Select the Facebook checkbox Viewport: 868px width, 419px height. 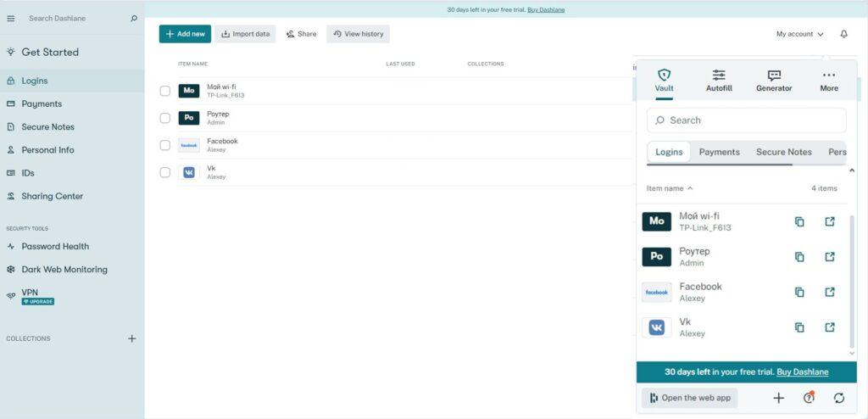coord(165,145)
